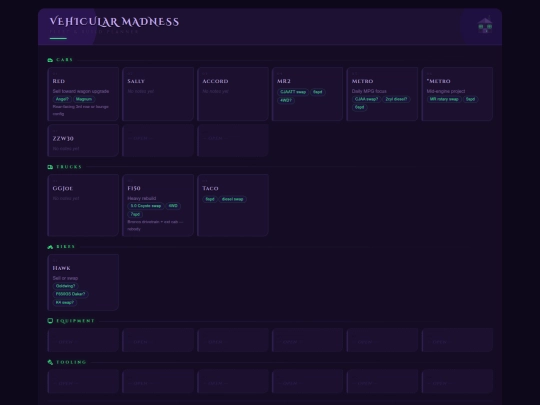Open the ZZW30 car card
The image size is (540, 405).
tap(83, 141)
